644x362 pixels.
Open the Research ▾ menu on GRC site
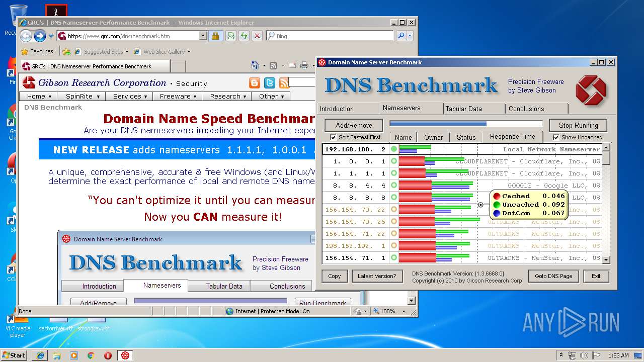click(227, 96)
